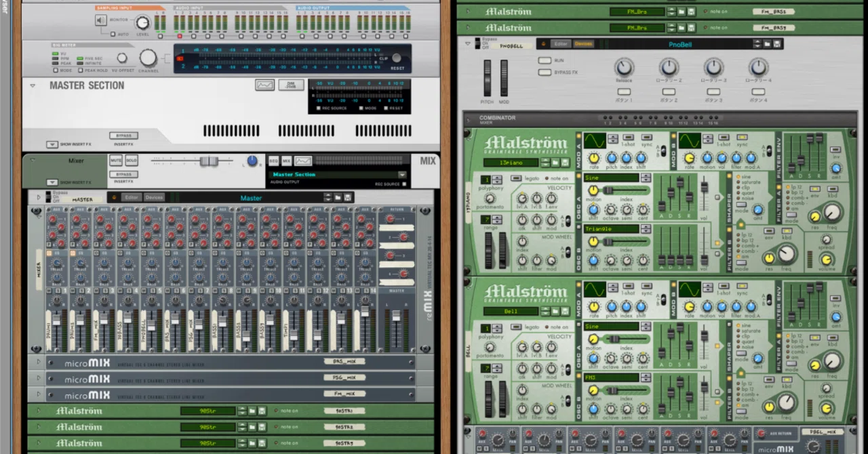This screenshot has width=868, height=454.
Task: Save the Master combinator patch
Action: [348, 198]
